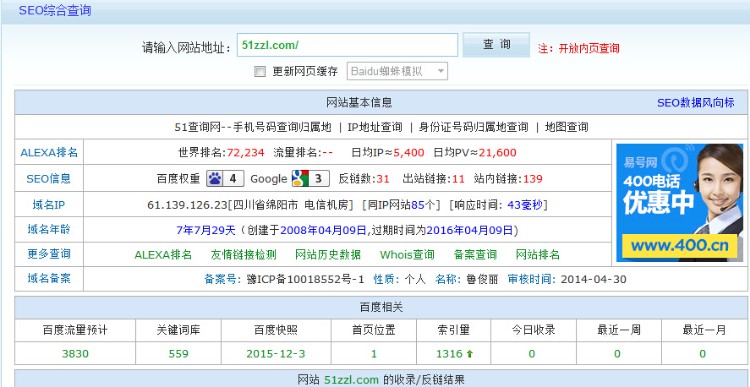
Task: Click the 域名IP row label
Action: tap(49, 205)
